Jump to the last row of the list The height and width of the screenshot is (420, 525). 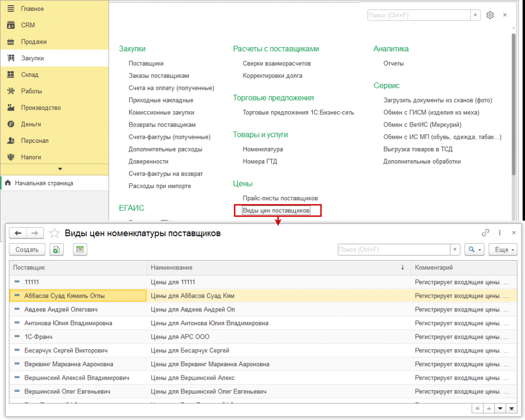[511, 408]
